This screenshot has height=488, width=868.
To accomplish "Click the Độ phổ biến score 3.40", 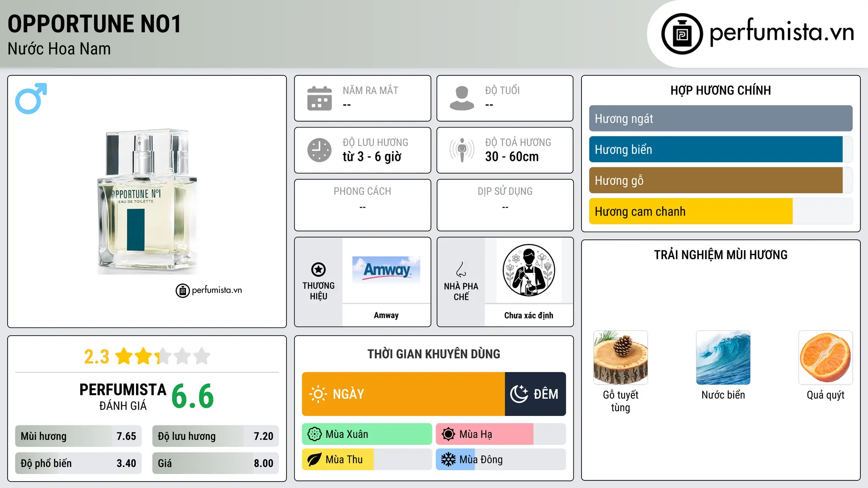I will click(126, 463).
